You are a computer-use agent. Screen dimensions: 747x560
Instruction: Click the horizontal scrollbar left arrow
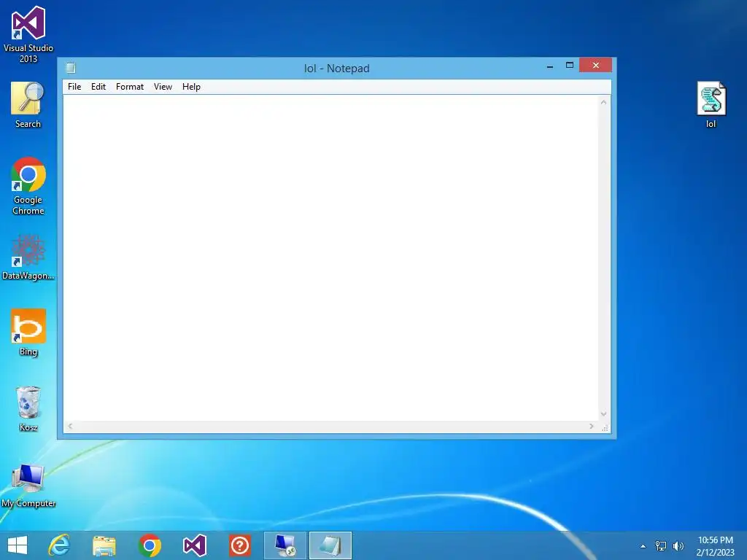pyautogui.click(x=70, y=426)
